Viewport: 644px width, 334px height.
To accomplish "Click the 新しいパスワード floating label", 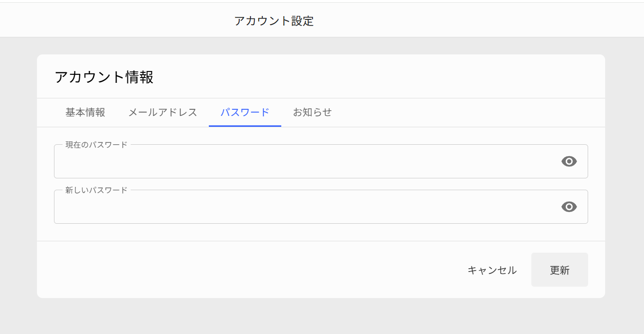I will click(97, 190).
